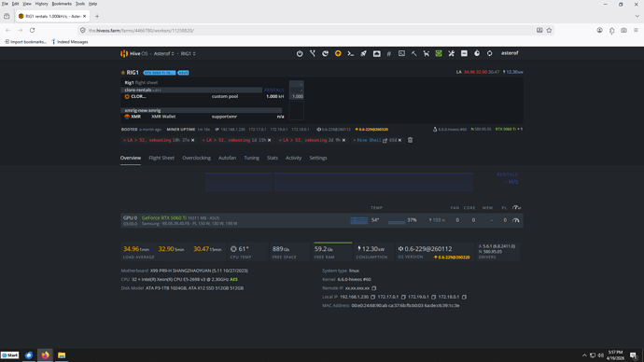Open the asterof account menu
The height and width of the screenshot is (362, 644).
click(510, 53)
